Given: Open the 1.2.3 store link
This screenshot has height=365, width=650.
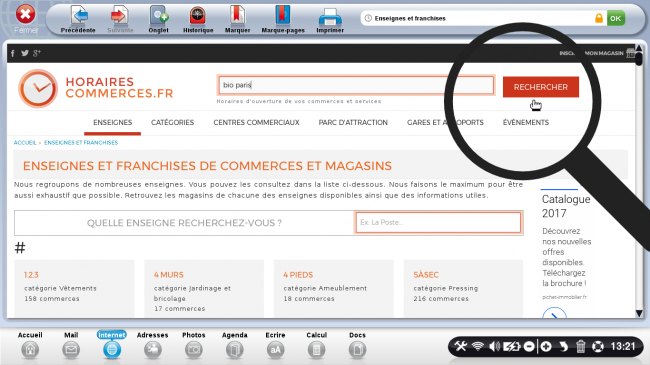Looking at the screenshot, I should [x=31, y=275].
